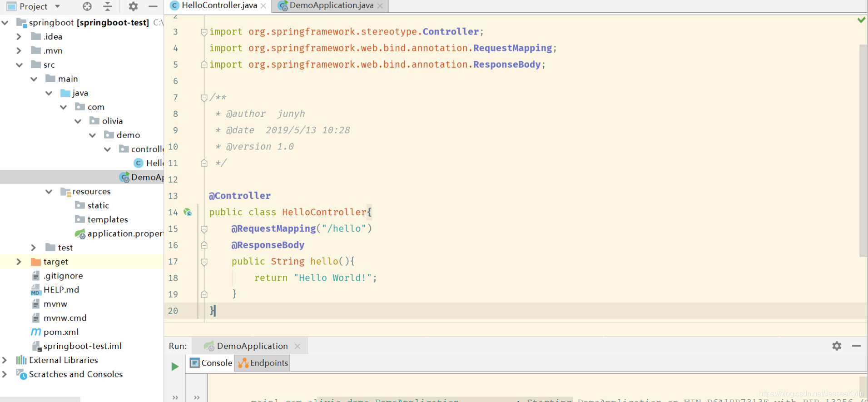Expand the test folder
This screenshot has height=402, width=868.
(x=33, y=248)
